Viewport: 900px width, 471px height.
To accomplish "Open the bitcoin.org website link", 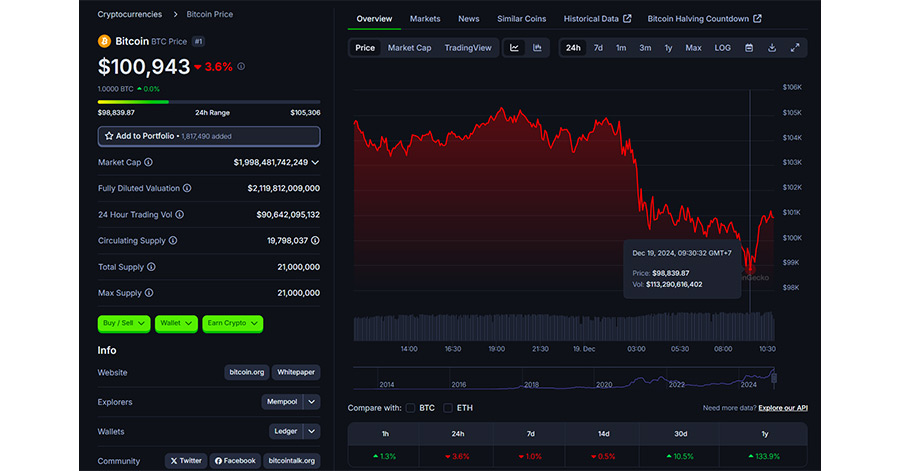I will (247, 372).
